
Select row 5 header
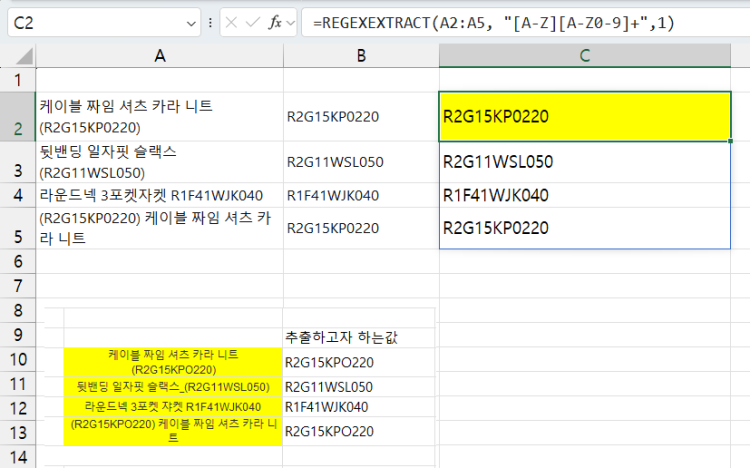(18, 228)
